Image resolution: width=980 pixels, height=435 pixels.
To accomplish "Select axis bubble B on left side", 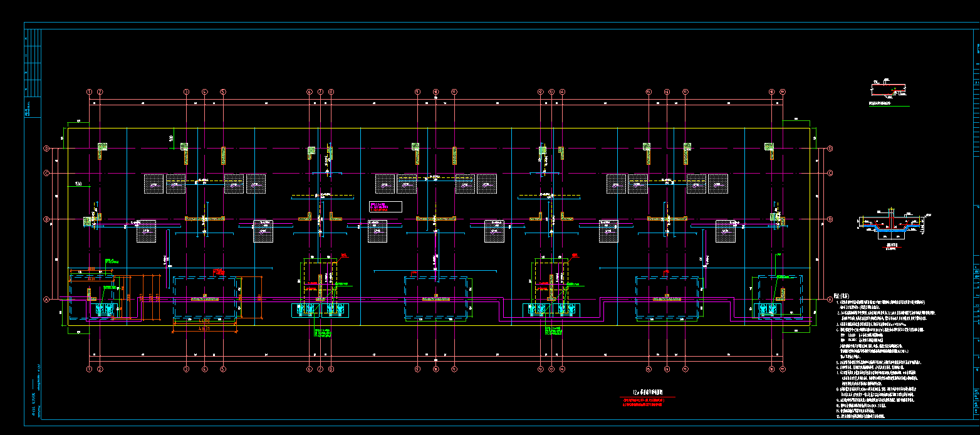I will point(46,219).
